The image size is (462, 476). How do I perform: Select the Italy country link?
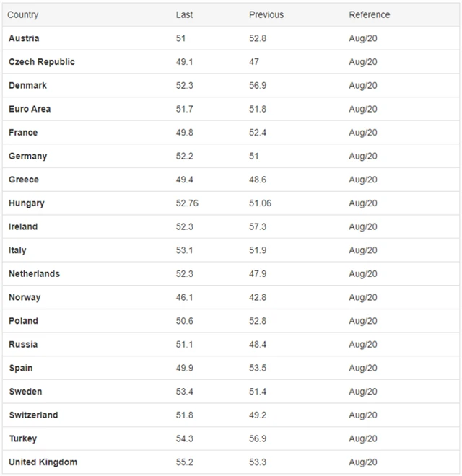pos(17,250)
